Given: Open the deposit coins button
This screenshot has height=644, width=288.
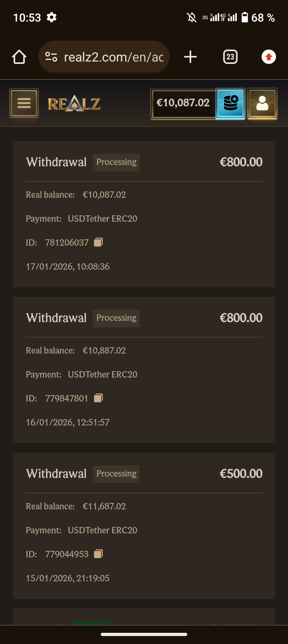Looking at the screenshot, I should click(x=230, y=103).
